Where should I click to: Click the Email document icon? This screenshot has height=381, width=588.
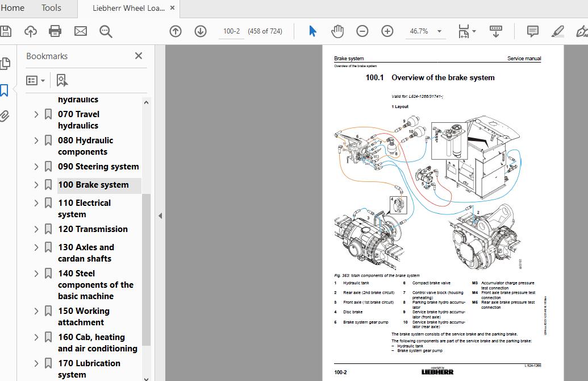pos(80,31)
